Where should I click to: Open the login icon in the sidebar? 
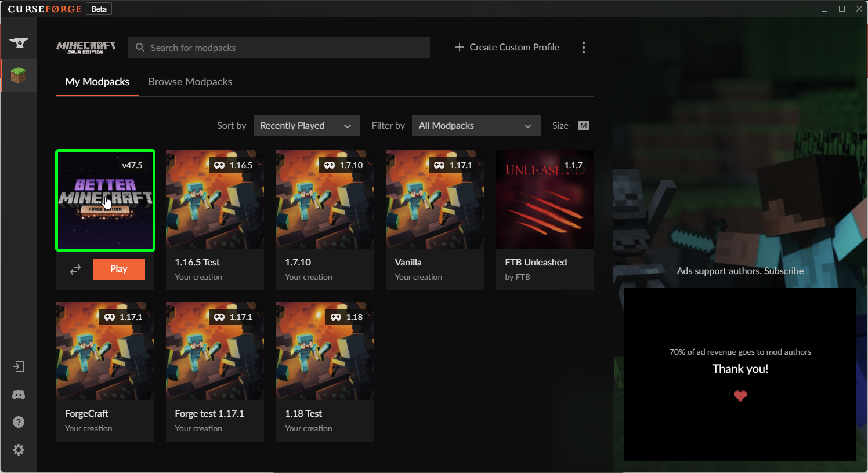click(19, 366)
